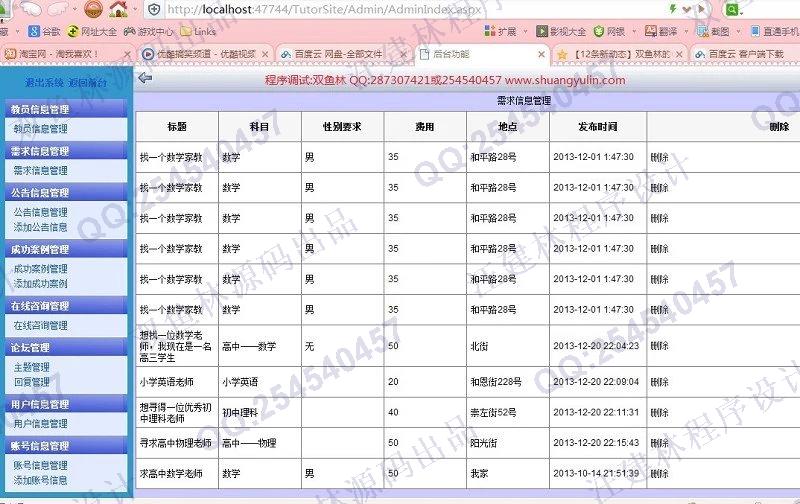Image resolution: width=800 pixels, height=504 pixels.
Task: Click the 需求信息管理 table title
Action: click(x=524, y=100)
